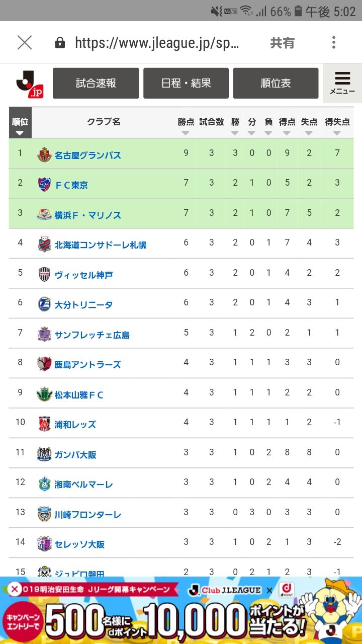Open the hamburger メニュー button
This screenshot has height=644, width=362.
[x=342, y=83]
